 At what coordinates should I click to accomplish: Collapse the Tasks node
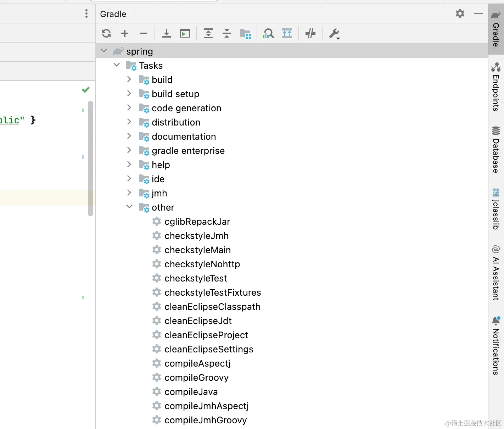pos(117,65)
